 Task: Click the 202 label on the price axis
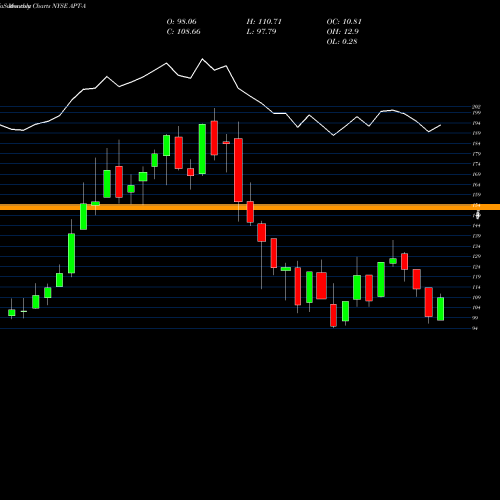click(476, 107)
